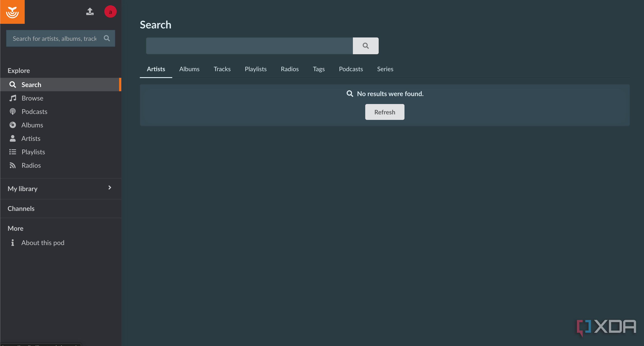Viewport: 644px width, 346px height.
Task: Switch to the Series search tab
Action: [385, 69]
